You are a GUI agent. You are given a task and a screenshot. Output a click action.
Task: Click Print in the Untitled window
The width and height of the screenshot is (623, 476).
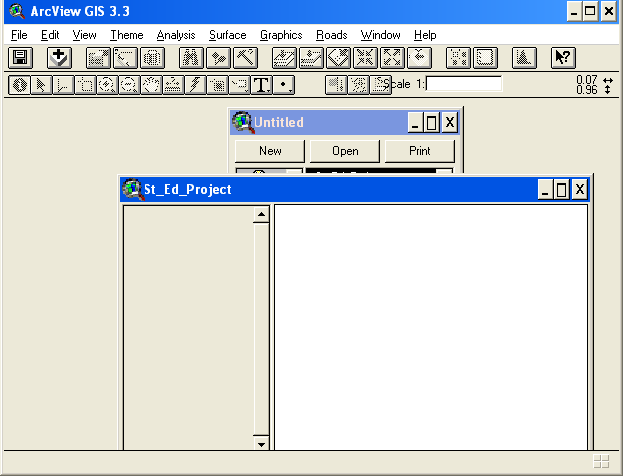420,151
